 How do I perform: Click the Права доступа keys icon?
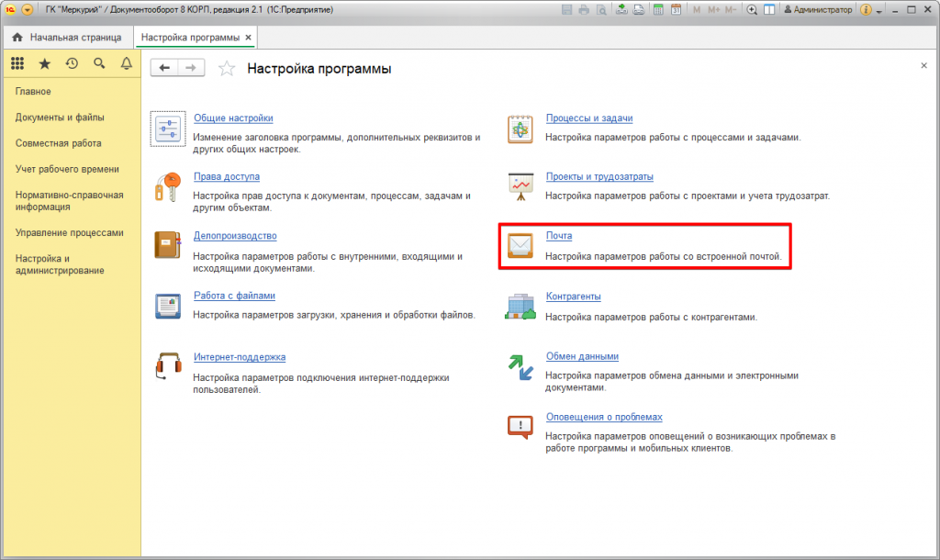pyautogui.click(x=167, y=186)
